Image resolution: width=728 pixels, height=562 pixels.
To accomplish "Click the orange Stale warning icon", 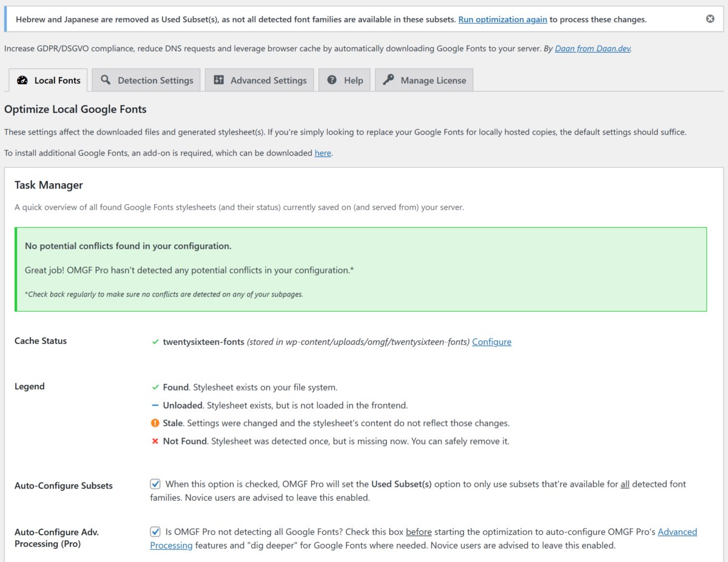I will (155, 423).
